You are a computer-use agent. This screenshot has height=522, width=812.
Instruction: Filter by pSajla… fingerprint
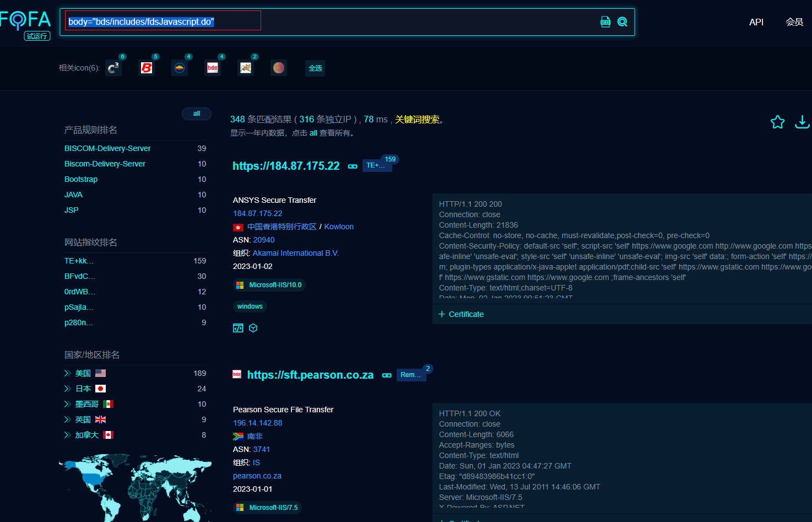click(x=79, y=307)
